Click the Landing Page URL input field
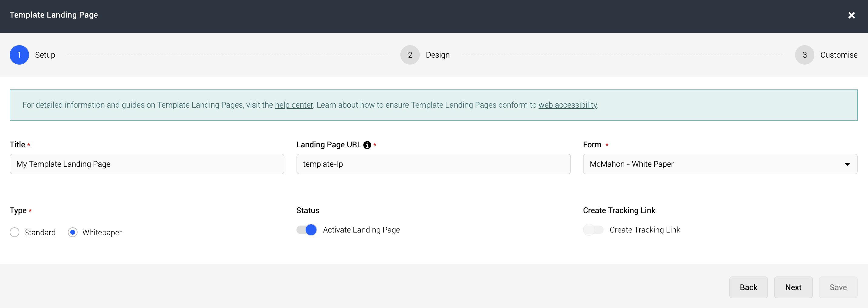 [433, 164]
